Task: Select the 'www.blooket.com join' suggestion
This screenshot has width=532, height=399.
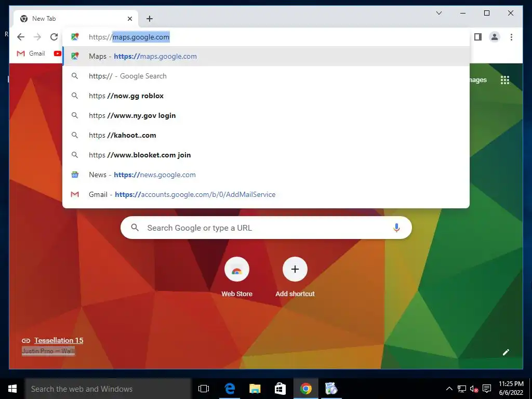Action: click(x=266, y=155)
